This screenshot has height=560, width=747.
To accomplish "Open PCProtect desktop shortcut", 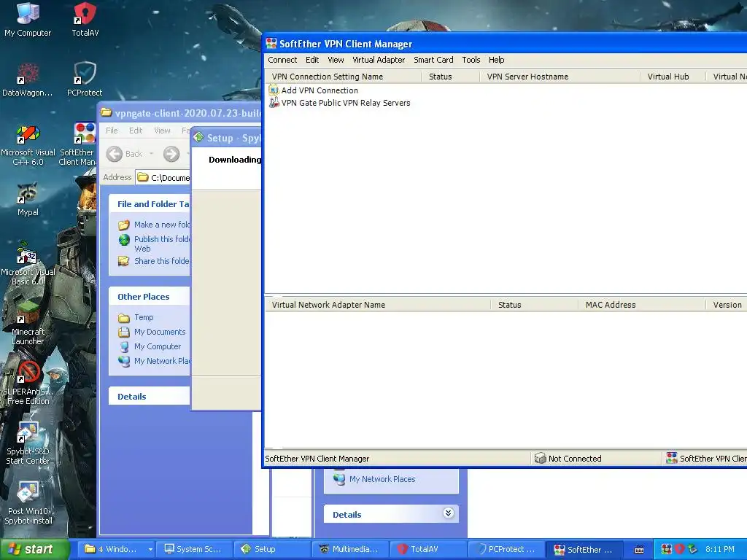I will click(85, 79).
